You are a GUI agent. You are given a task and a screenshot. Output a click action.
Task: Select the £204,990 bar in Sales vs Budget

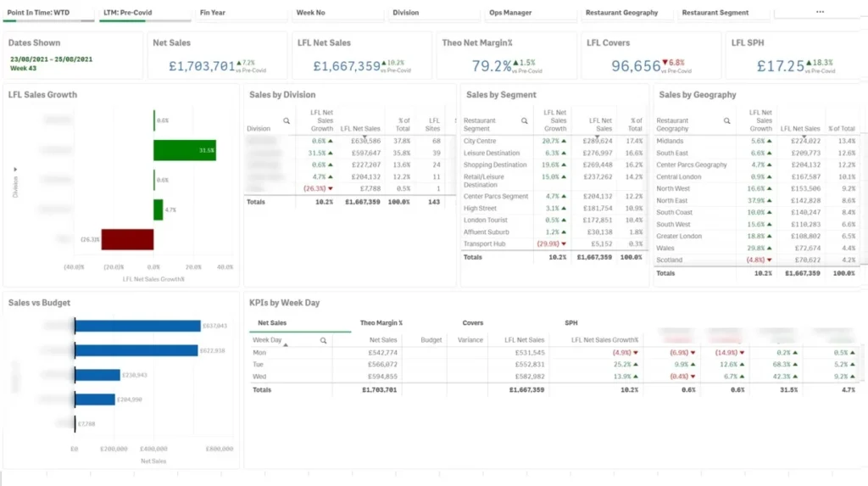95,399
